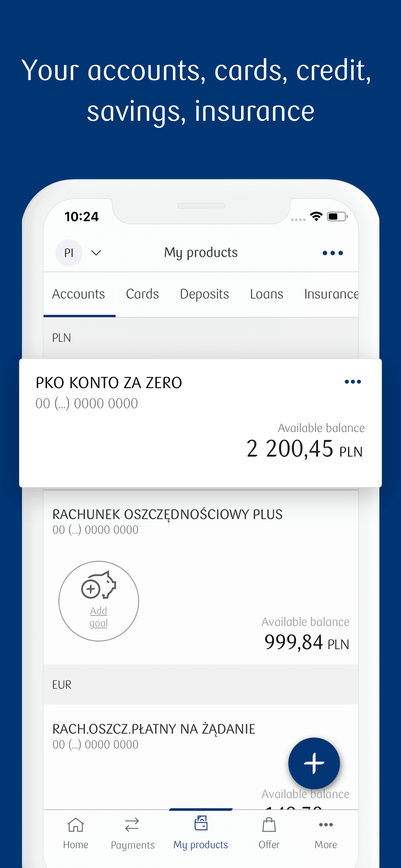The height and width of the screenshot is (868, 401).
Task: Tap the EUR currency section header
Action: pyautogui.click(x=200, y=684)
